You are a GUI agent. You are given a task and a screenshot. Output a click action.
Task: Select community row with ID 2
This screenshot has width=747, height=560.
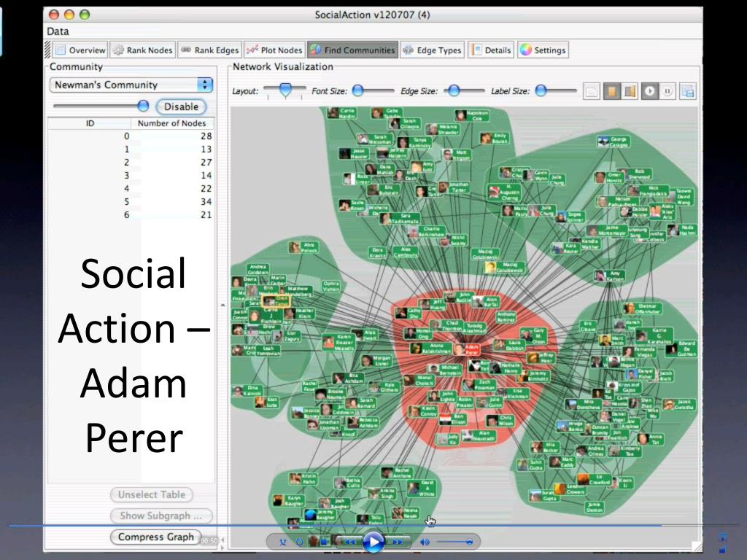(x=131, y=163)
